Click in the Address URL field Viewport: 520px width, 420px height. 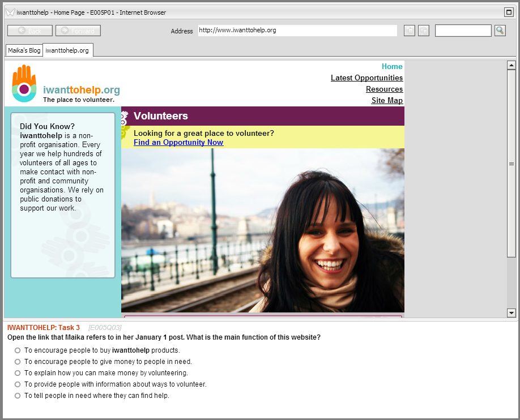click(297, 31)
